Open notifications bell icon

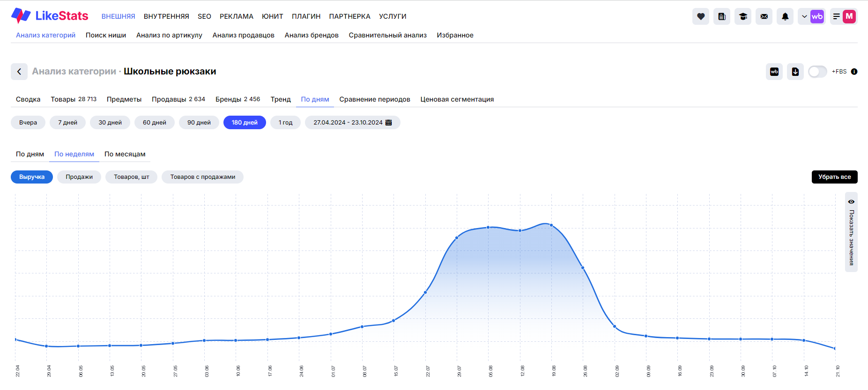pos(785,16)
